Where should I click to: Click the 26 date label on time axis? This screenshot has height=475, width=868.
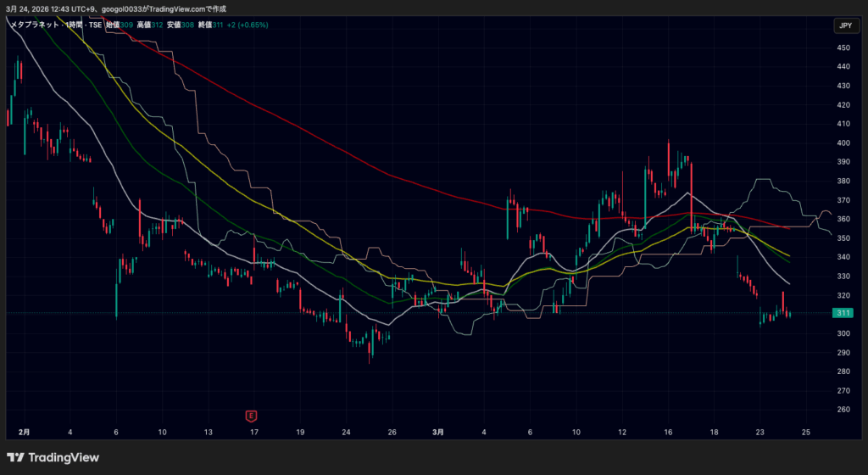tap(392, 433)
